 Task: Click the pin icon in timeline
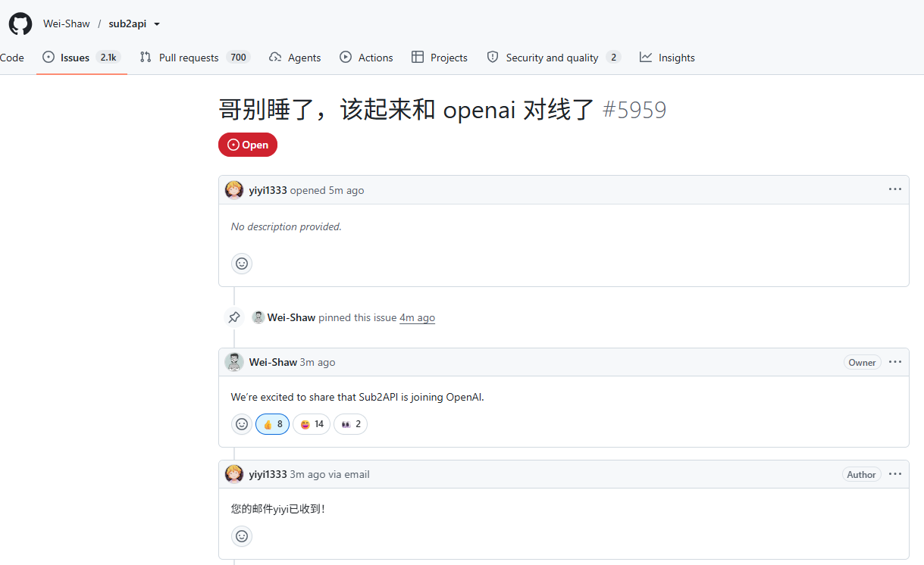(x=234, y=317)
